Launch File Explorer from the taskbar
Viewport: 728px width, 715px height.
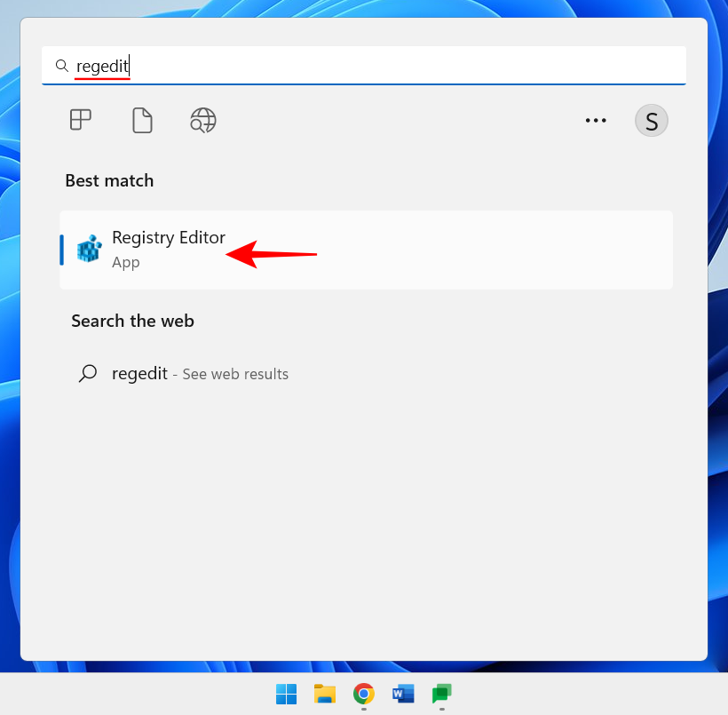325,695
